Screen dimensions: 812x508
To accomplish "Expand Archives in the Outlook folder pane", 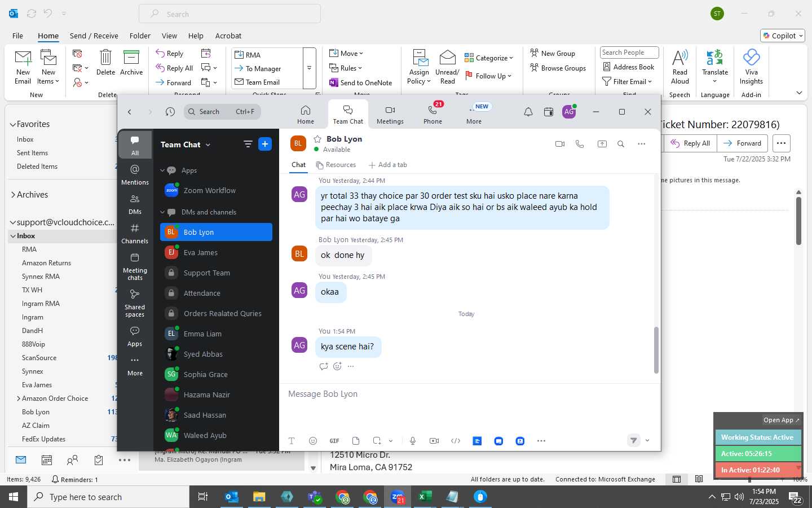I will click(13, 195).
